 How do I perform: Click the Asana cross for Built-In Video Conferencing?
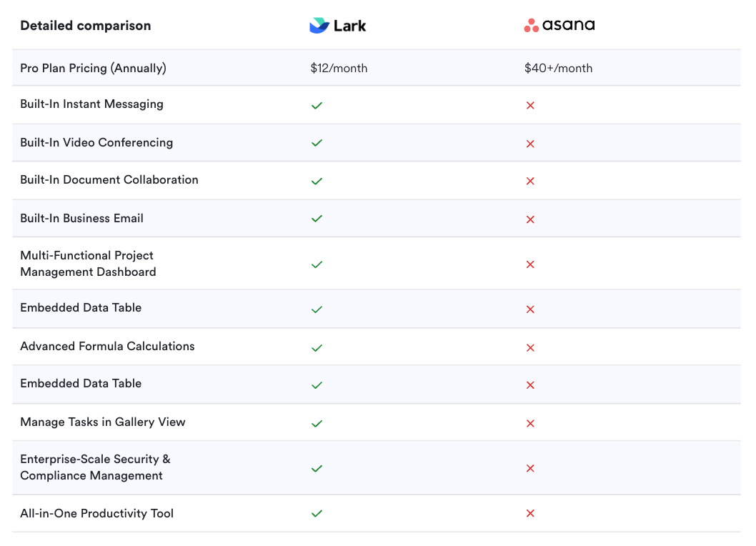coord(530,144)
